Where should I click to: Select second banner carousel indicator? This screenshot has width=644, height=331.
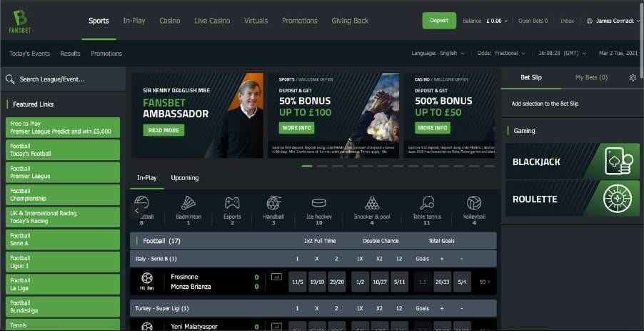tap(322, 166)
